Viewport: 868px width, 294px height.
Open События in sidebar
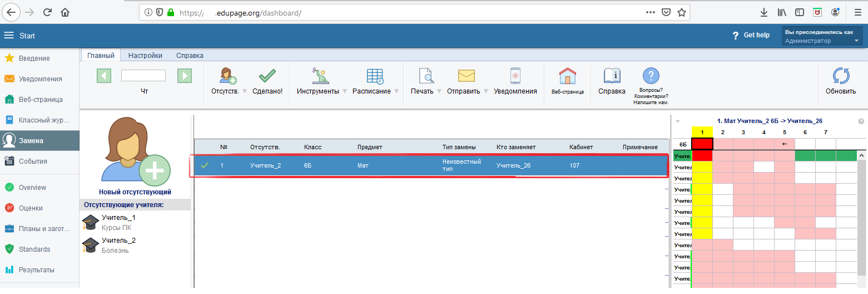pyautogui.click(x=39, y=161)
